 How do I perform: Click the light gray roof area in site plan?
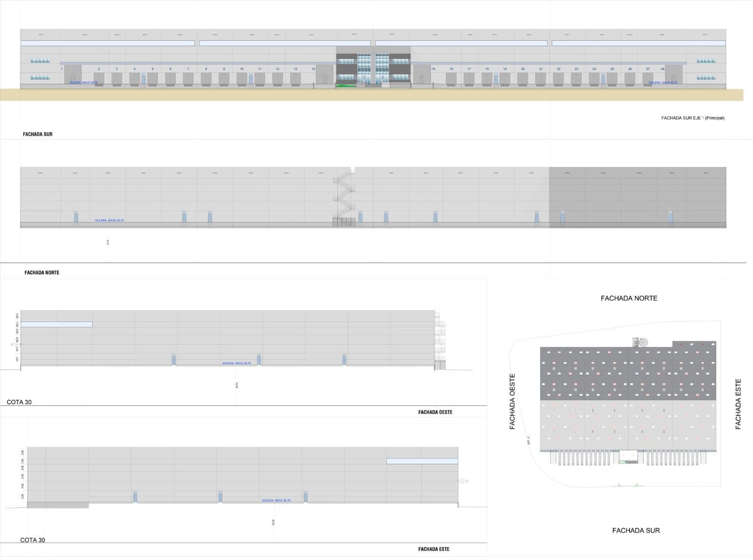pyautogui.click(x=628, y=425)
